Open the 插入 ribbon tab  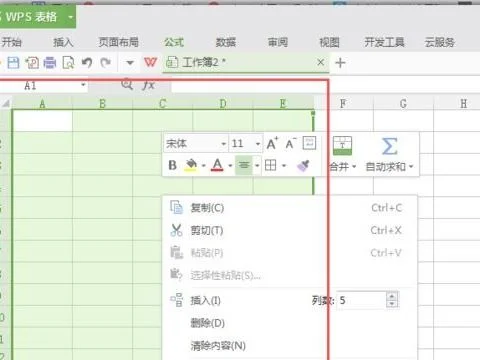tap(63, 42)
